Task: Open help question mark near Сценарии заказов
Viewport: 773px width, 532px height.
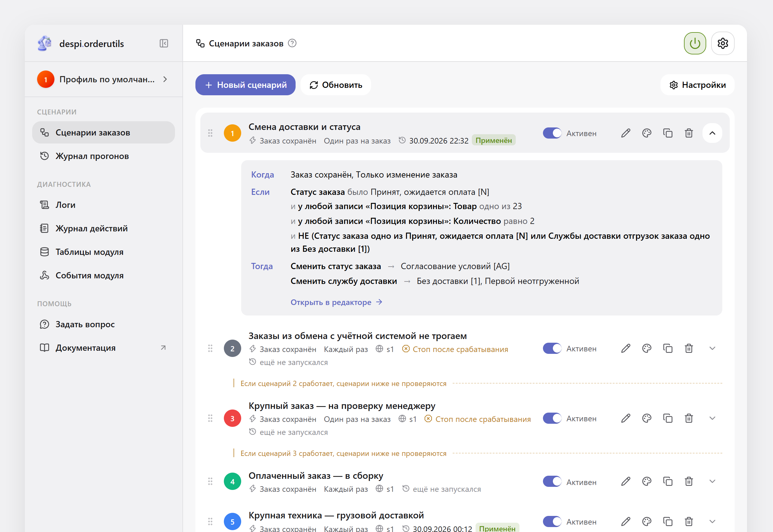Action: [x=292, y=43]
